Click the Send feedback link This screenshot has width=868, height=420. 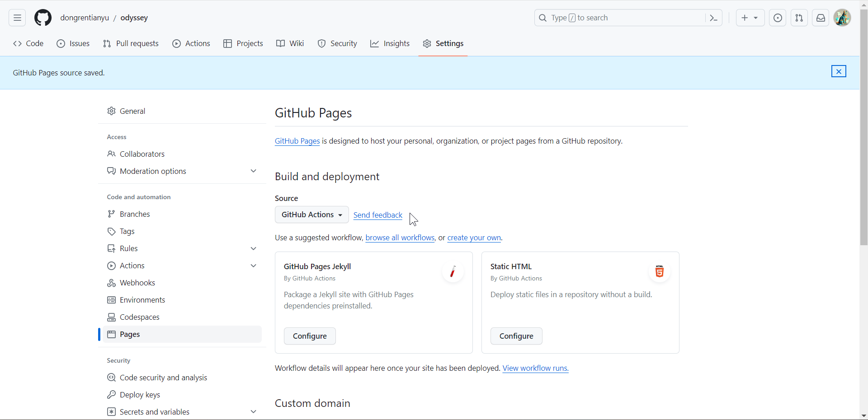[x=378, y=215]
